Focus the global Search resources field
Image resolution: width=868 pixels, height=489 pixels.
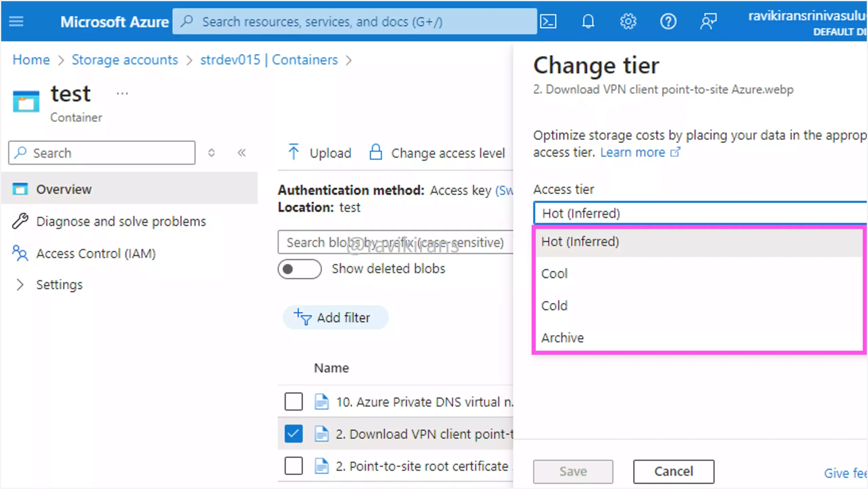[355, 21]
